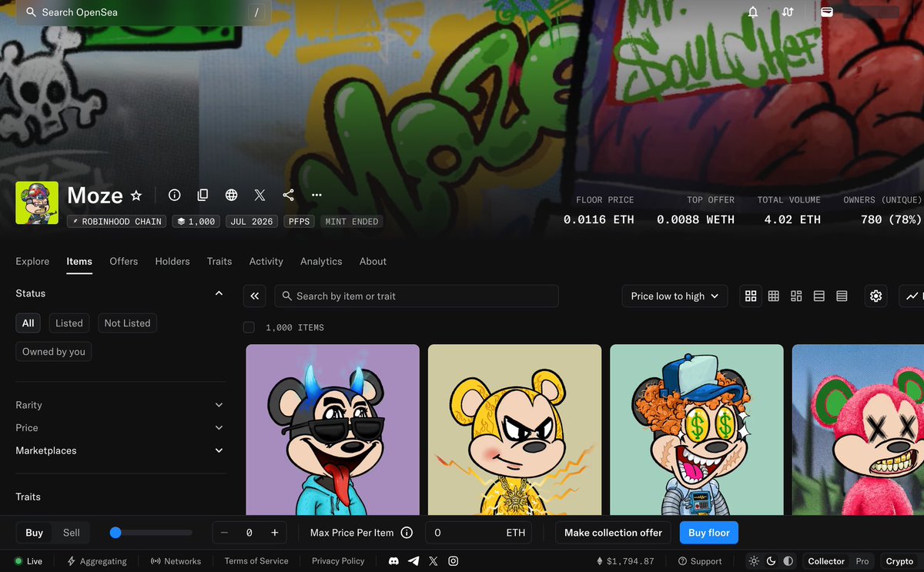
Task: Open the Moze website globe icon
Action: tap(231, 196)
